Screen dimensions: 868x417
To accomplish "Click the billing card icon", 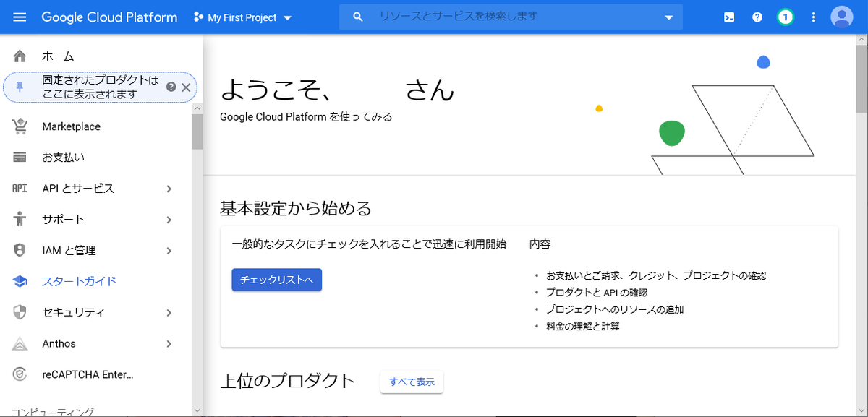I will tap(20, 158).
